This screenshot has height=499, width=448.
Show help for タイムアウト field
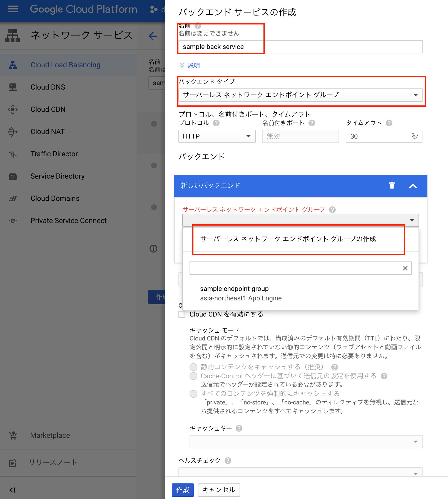click(389, 123)
